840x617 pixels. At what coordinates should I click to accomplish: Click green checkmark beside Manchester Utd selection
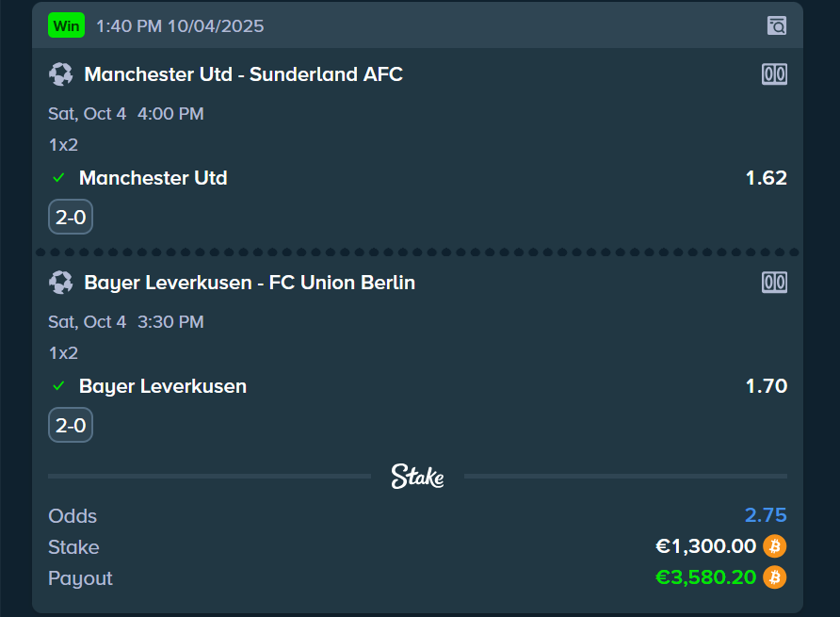point(58,178)
